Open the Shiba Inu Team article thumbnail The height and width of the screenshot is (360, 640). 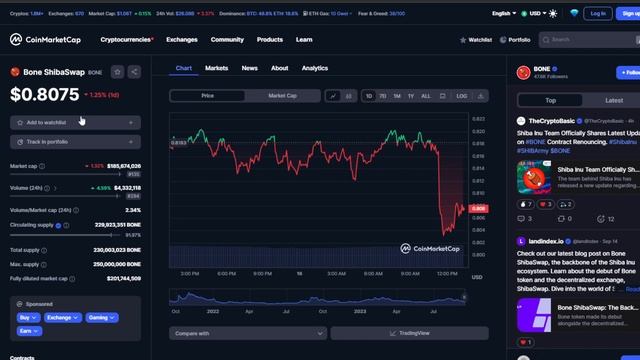534,177
